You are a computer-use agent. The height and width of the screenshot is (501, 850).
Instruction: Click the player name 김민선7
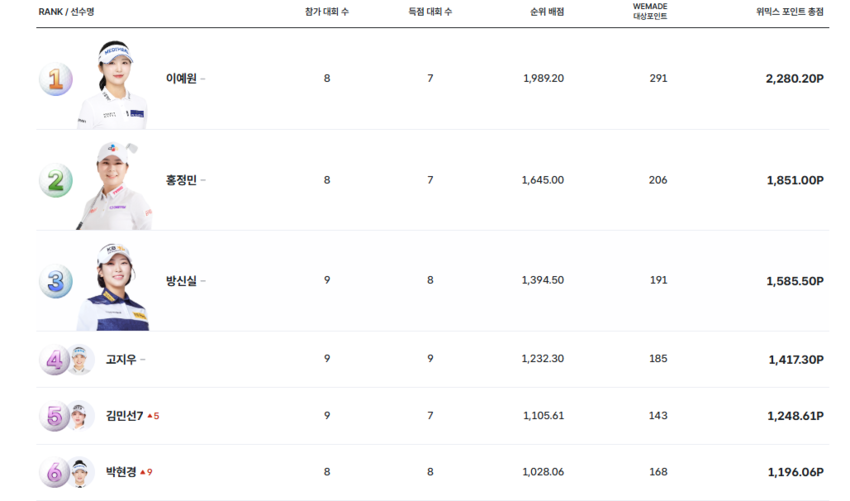tap(124, 415)
